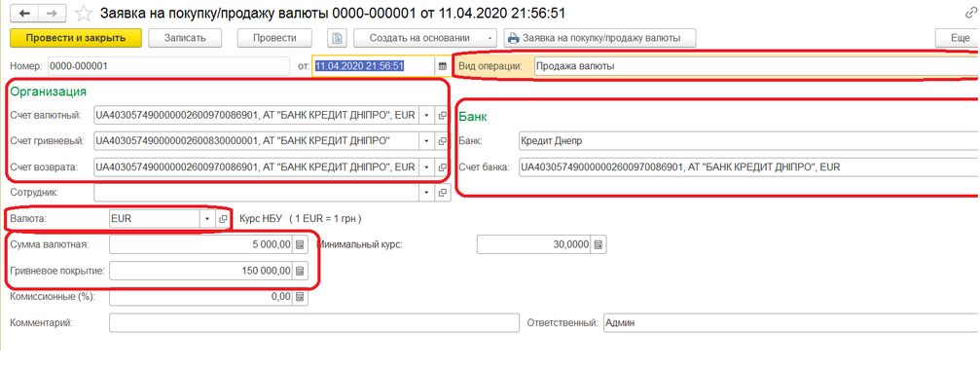Print Заявка на покупку/продажу валюты
The height and width of the screenshot is (368, 980).
[x=600, y=38]
